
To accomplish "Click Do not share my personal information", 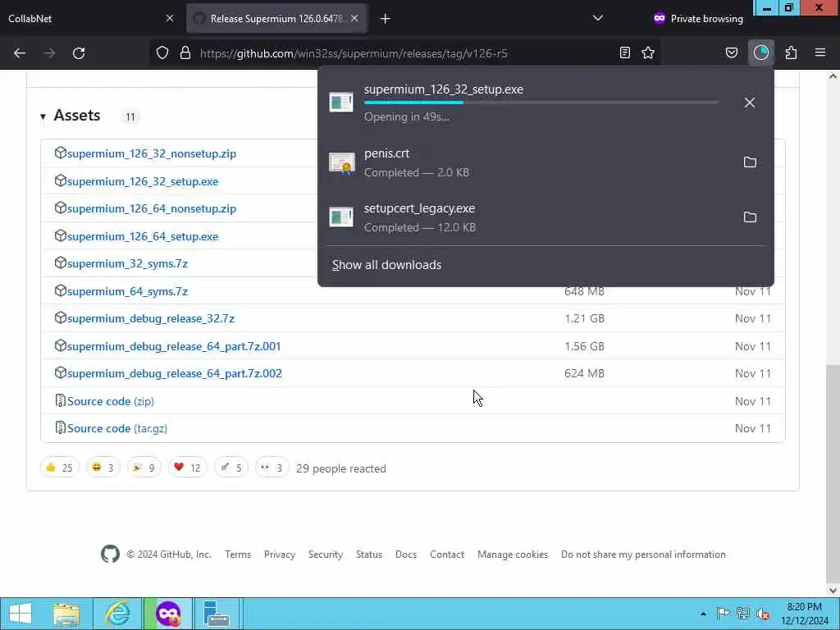I will [643, 555].
